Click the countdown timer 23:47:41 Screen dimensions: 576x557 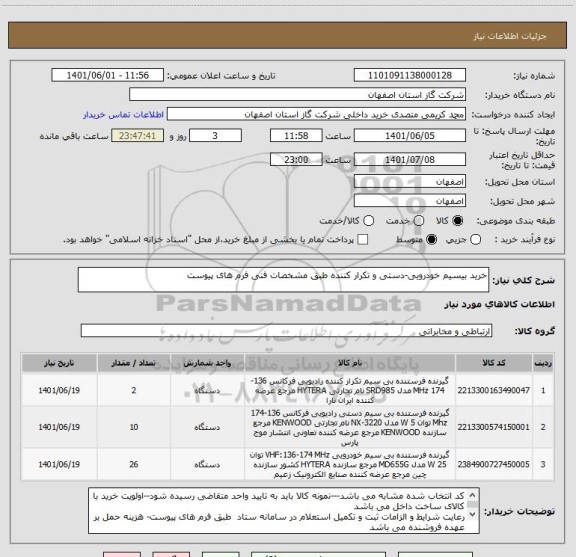(137, 136)
